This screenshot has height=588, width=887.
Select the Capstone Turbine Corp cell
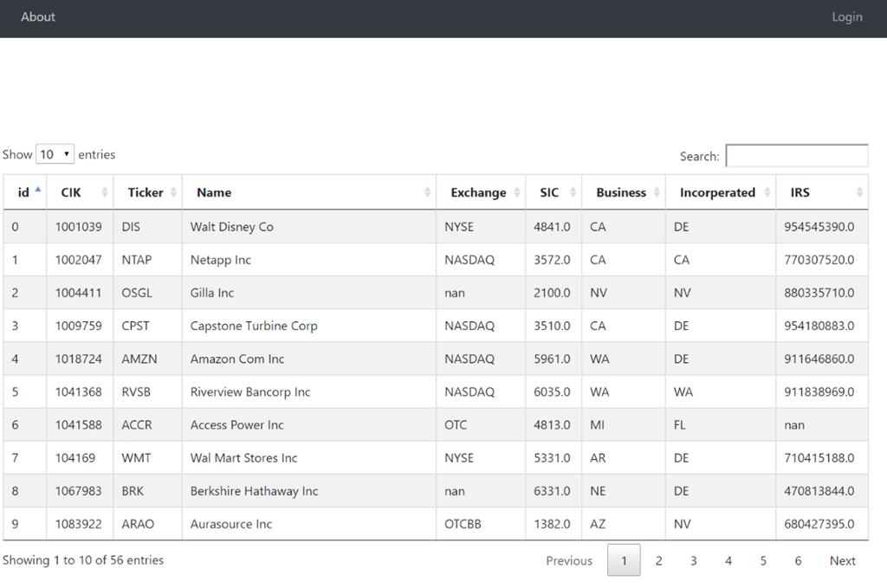coord(309,326)
